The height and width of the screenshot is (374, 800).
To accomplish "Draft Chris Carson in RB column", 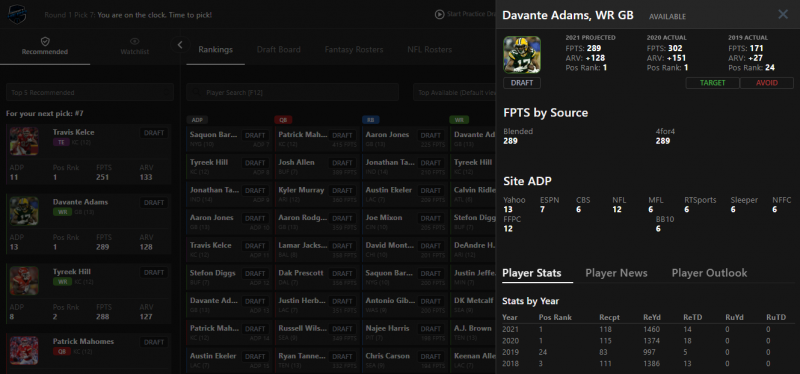I will point(432,356).
